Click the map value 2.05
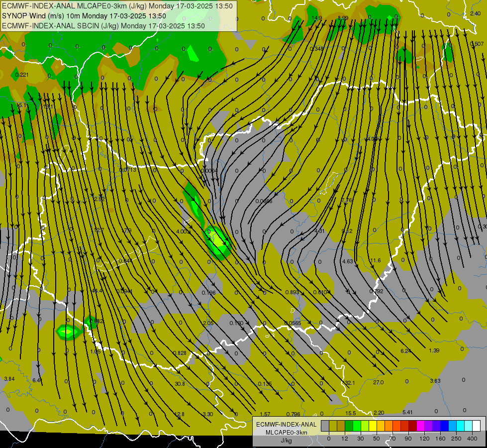The width and height of the screenshot is (487, 448). click(208, 324)
